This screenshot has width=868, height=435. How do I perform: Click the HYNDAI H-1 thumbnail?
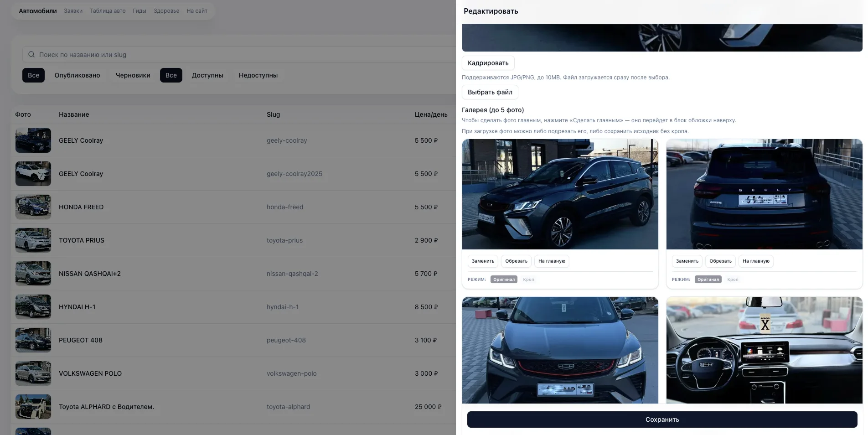tap(33, 307)
